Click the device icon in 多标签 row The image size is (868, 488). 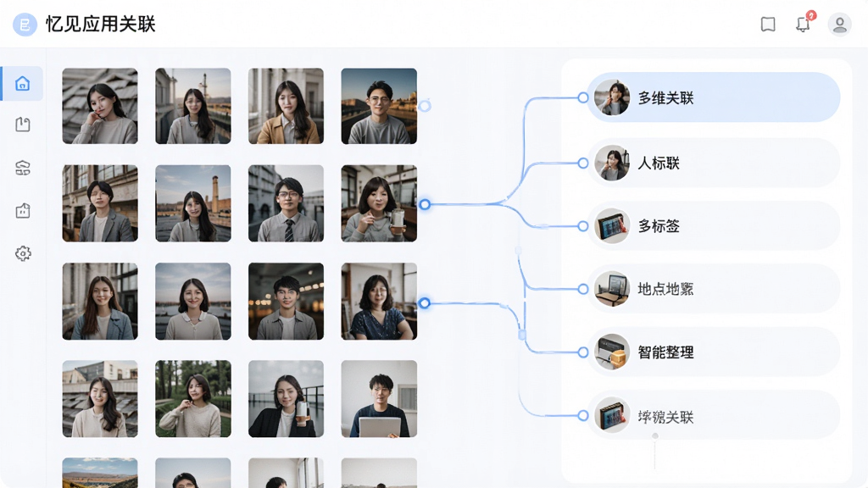click(x=612, y=225)
